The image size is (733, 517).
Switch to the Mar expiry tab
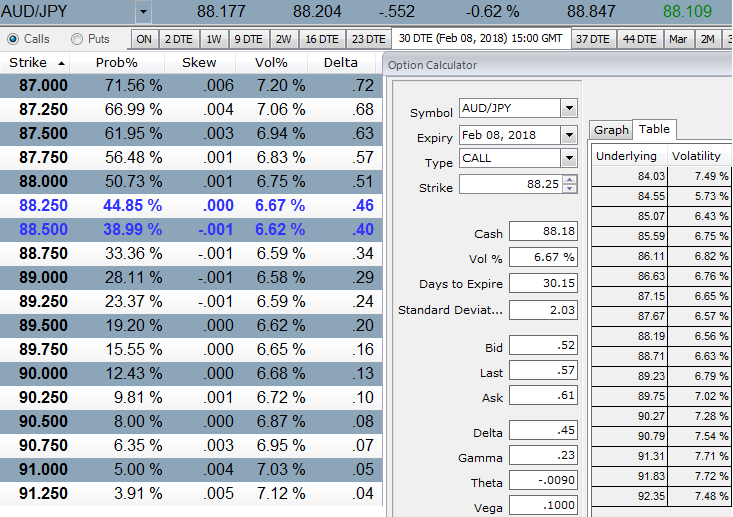click(678, 39)
